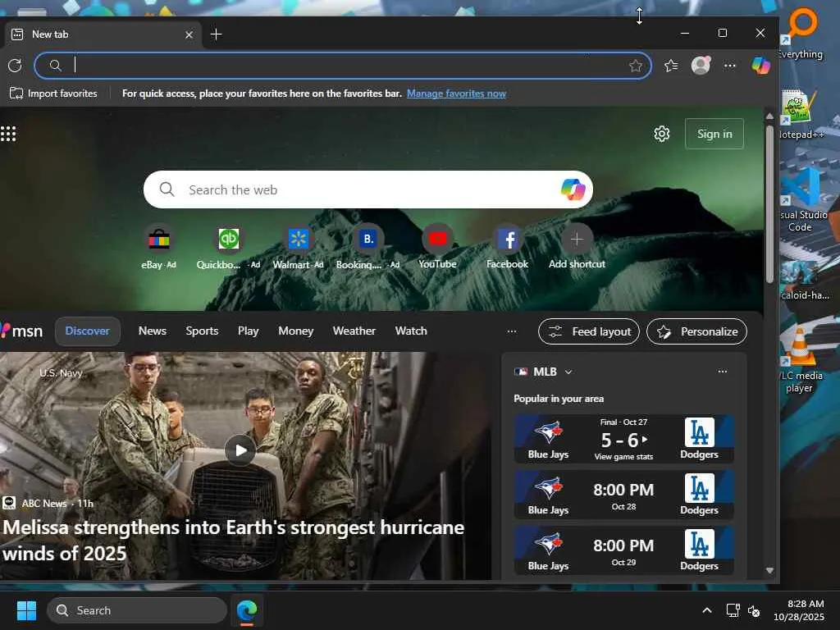This screenshot has height=630, width=840.
Task: Open the YouTube shortcut tile
Action: 437,246
